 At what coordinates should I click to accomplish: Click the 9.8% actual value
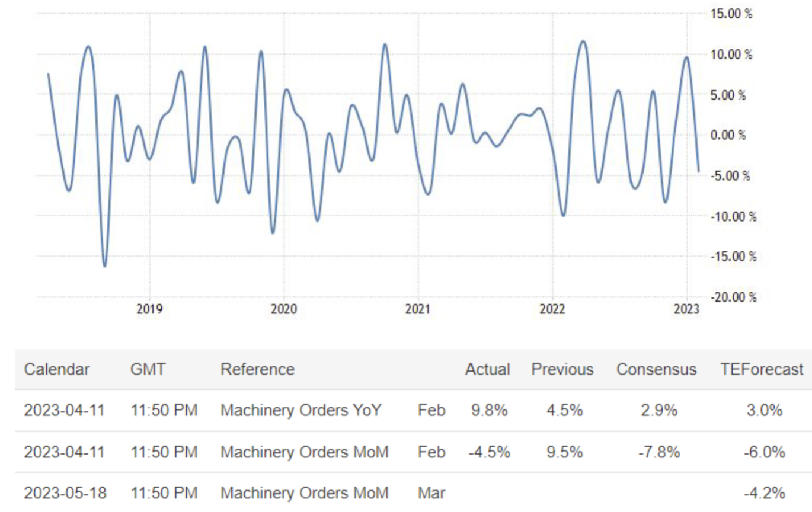click(487, 410)
